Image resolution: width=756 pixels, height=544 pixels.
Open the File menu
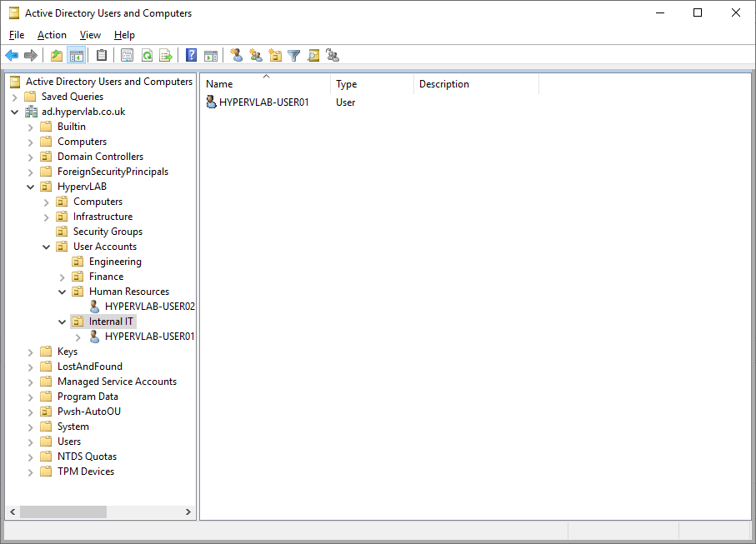pyautogui.click(x=17, y=35)
